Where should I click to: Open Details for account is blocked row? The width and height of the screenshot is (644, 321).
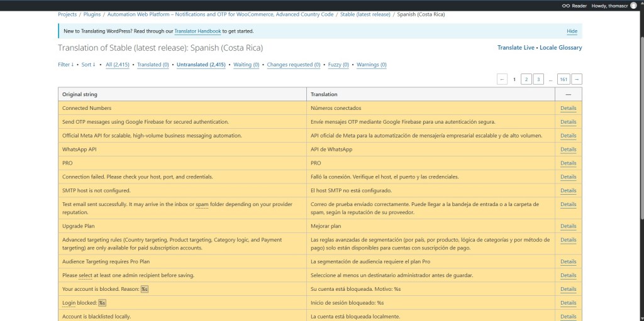click(x=569, y=289)
